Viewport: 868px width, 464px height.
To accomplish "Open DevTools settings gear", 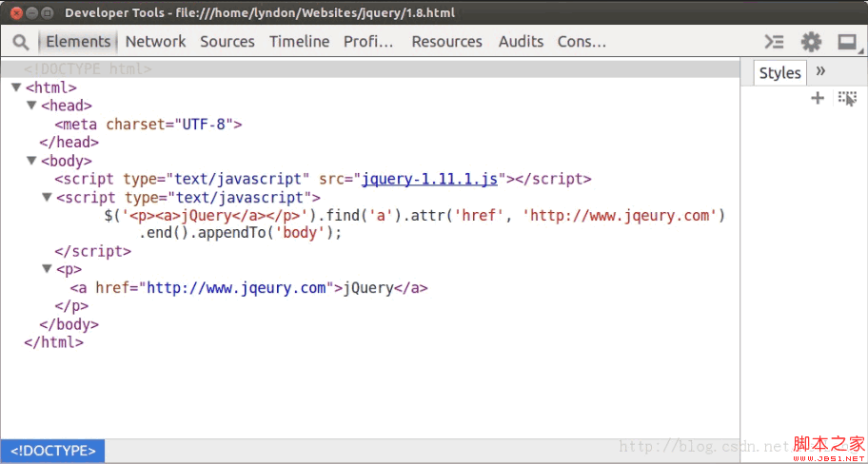I will click(811, 42).
